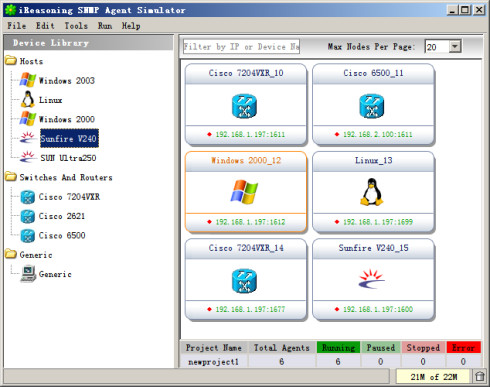
Task: Click the 21M of 22M memory indicator
Action: click(433, 377)
